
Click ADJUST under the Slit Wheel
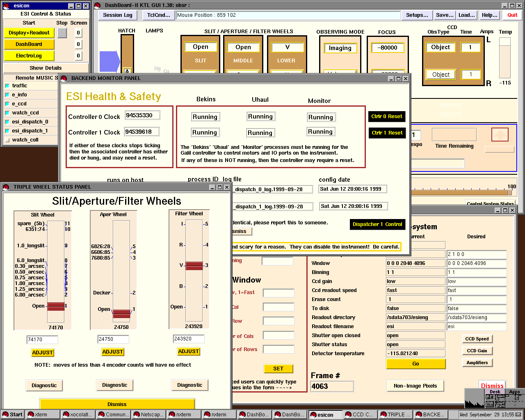43,353
